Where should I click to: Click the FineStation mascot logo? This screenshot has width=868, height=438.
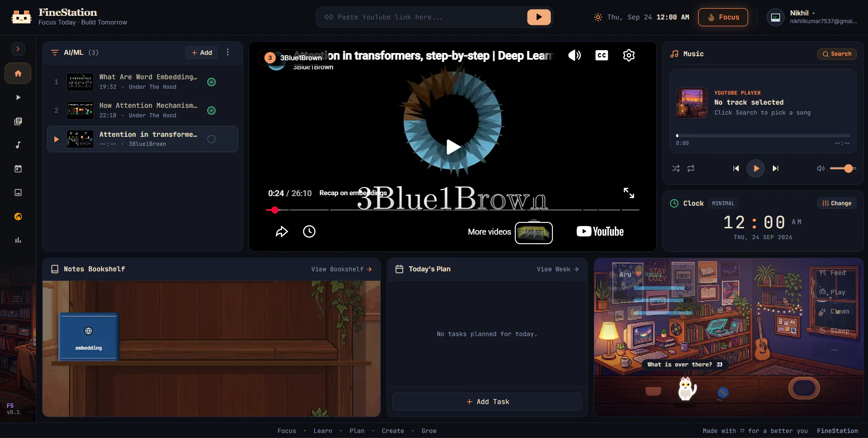pos(21,17)
